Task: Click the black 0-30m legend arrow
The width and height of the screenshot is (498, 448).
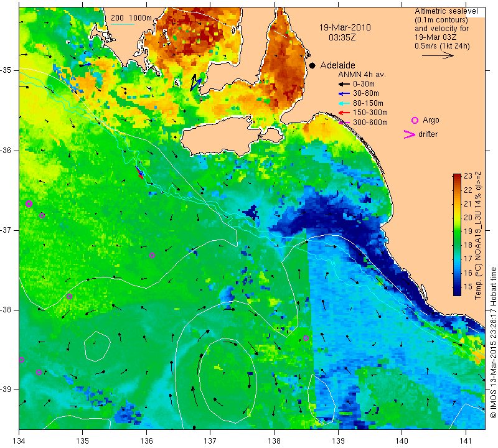Action: pyautogui.click(x=344, y=84)
